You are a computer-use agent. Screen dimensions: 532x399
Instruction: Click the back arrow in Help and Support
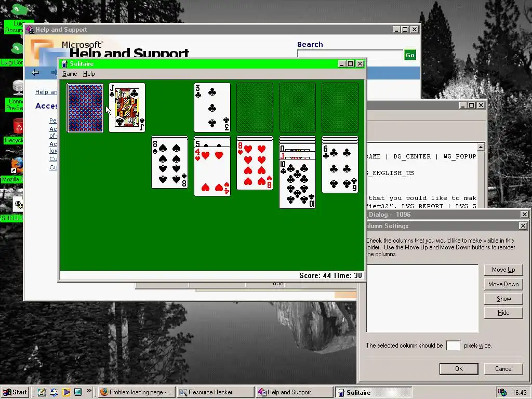point(35,72)
